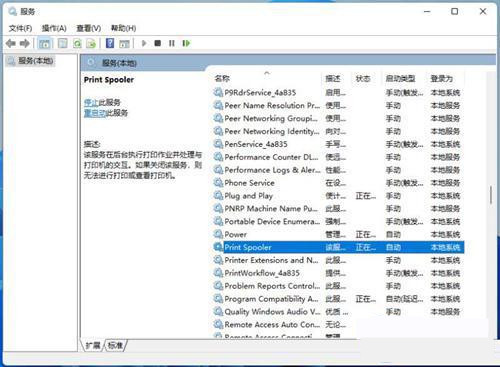Click the Export list toolbar icon

(91, 43)
